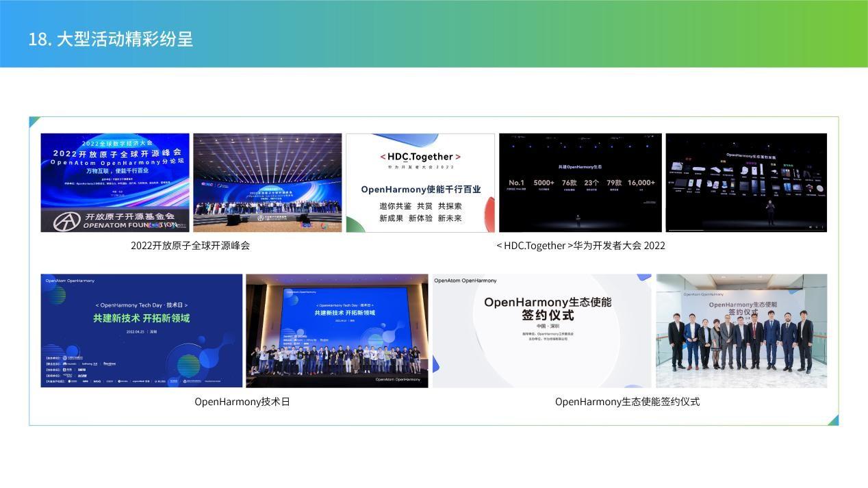The width and height of the screenshot is (868, 488).
Task: Click 新成果 新体验 新未来 text line
Action: 420,218
